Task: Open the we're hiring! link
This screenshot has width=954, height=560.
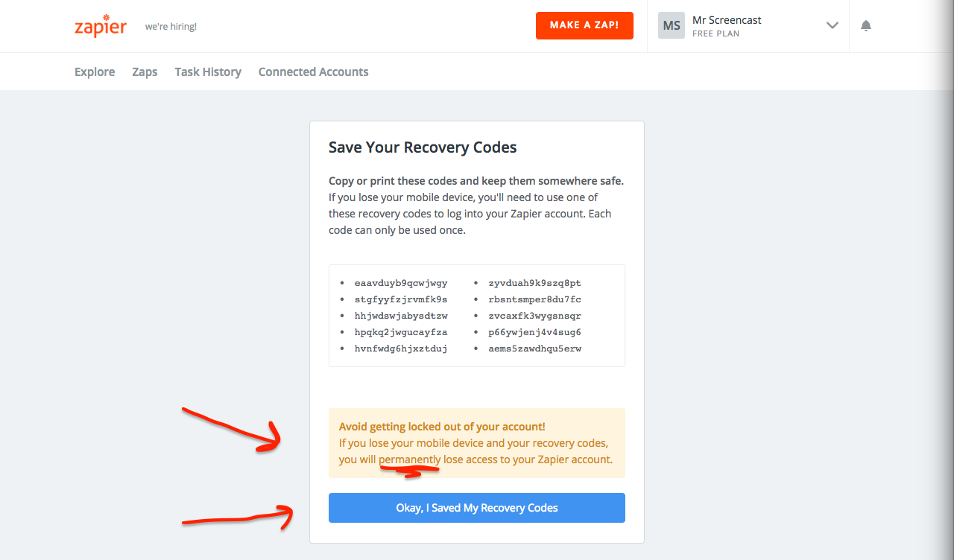Action: pyautogui.click(x=170, y=26)
